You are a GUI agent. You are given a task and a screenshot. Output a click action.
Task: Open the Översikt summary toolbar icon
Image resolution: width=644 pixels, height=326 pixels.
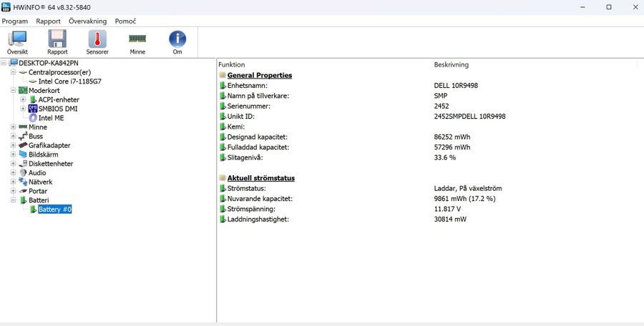tap(17, 41)
